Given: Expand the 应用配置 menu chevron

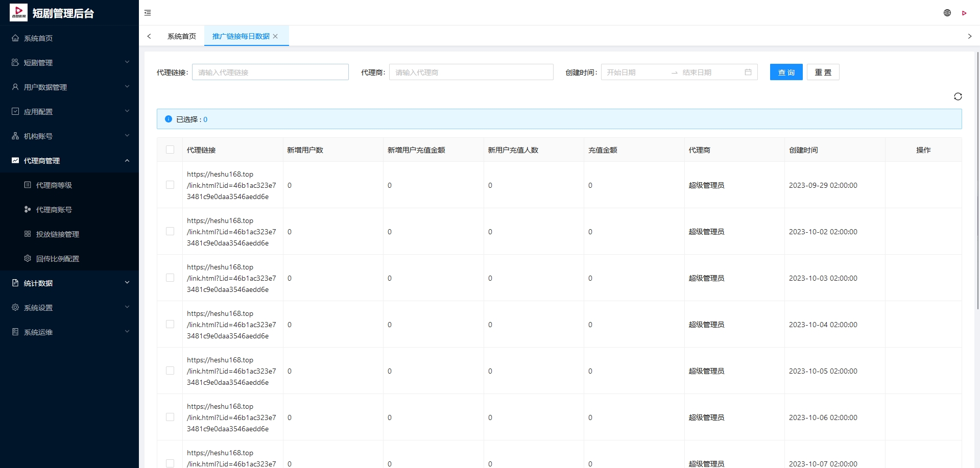Looking at the screenshot, I should 127,111.
